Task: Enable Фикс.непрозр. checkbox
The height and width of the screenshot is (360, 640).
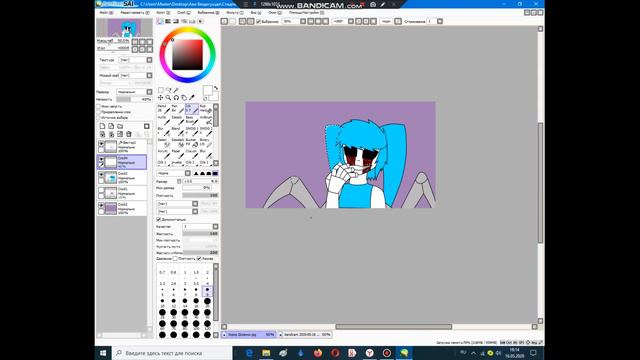Action: tap(98, 107)
